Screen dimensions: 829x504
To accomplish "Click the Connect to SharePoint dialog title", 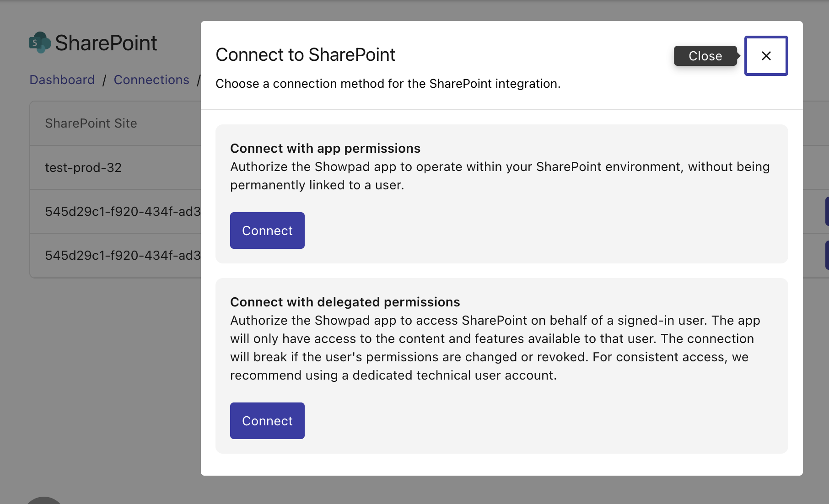I will (305, 55).
